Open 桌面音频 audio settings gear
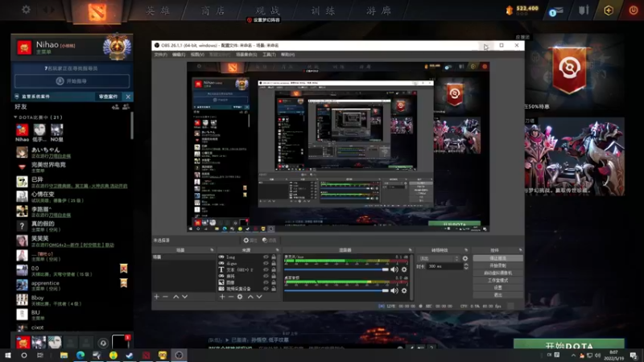The image size is (644, 362). (x=404, y=290)
